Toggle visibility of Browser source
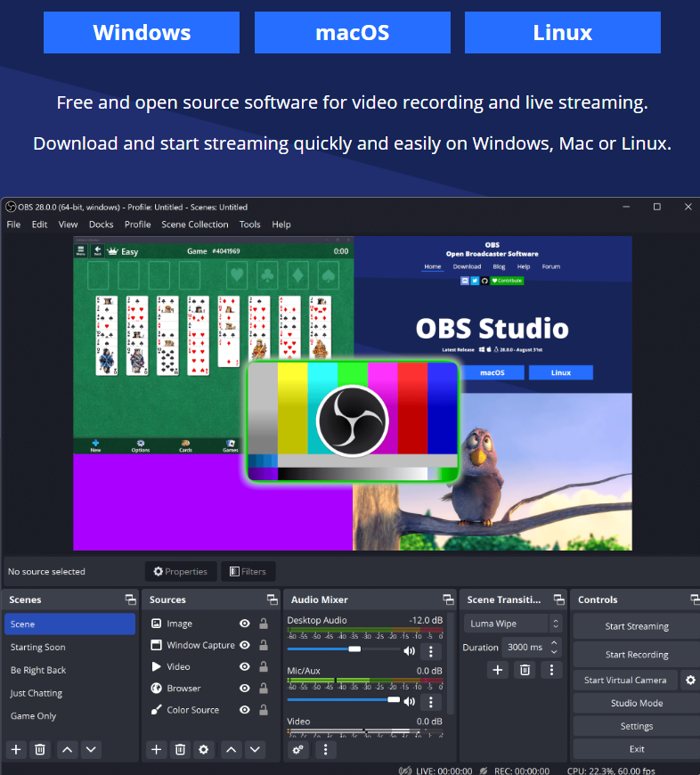700x775 pixels. [x=245, y=688]
